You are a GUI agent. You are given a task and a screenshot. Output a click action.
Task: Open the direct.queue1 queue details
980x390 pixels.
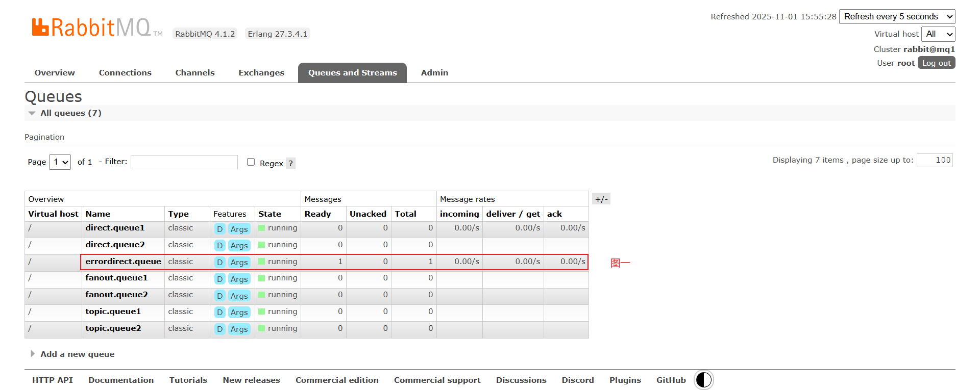click(115, 228)
